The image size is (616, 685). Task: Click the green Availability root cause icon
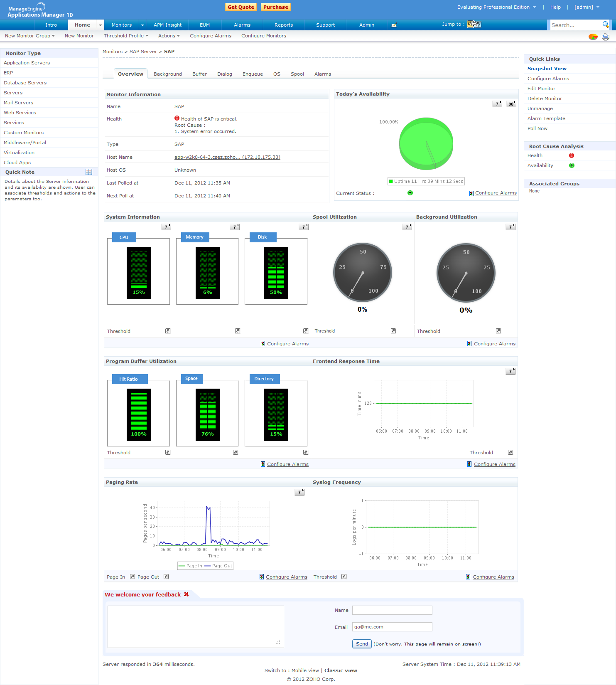click(x=572, y=165)
